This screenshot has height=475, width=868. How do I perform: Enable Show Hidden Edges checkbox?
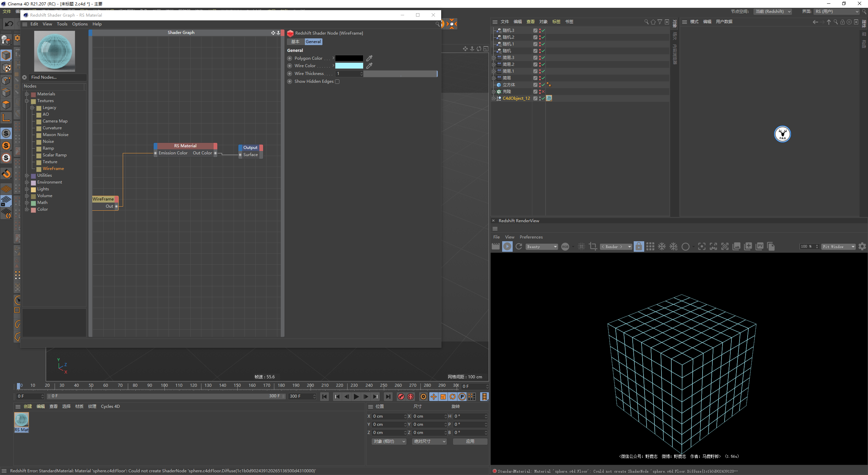(x=337, y=81)
